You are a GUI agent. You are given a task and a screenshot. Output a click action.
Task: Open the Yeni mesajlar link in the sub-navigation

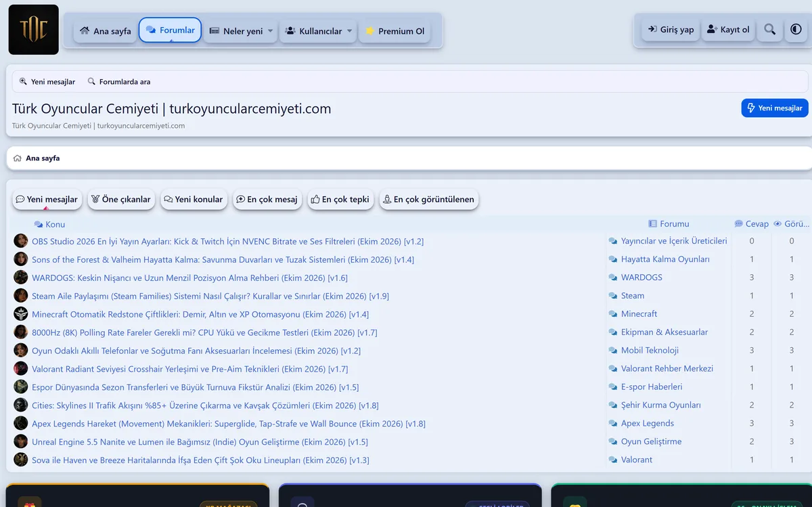pyautogui.click(x=47, y=82)
